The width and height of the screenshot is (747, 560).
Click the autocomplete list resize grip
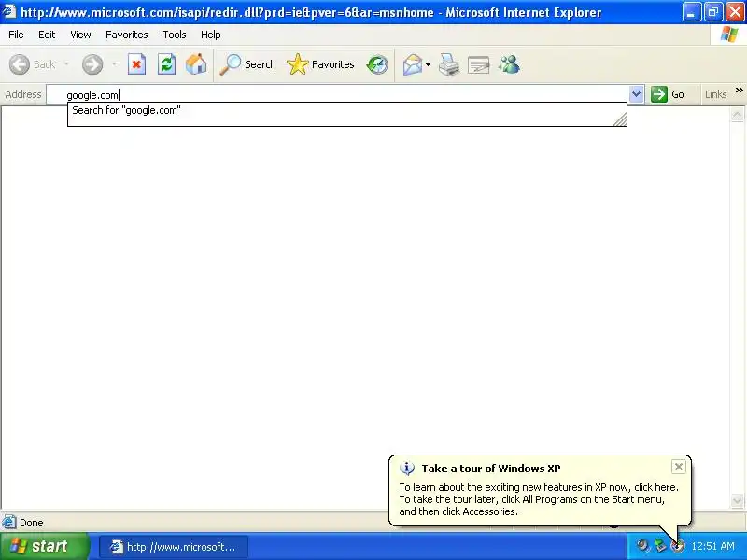coord(620,120)
